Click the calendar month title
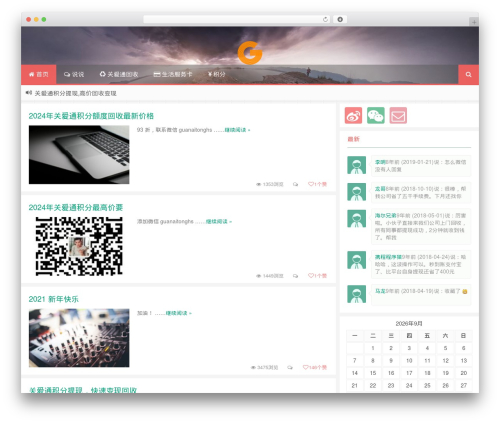The width and height of the screenshot is (500, 423). (409, 324)
